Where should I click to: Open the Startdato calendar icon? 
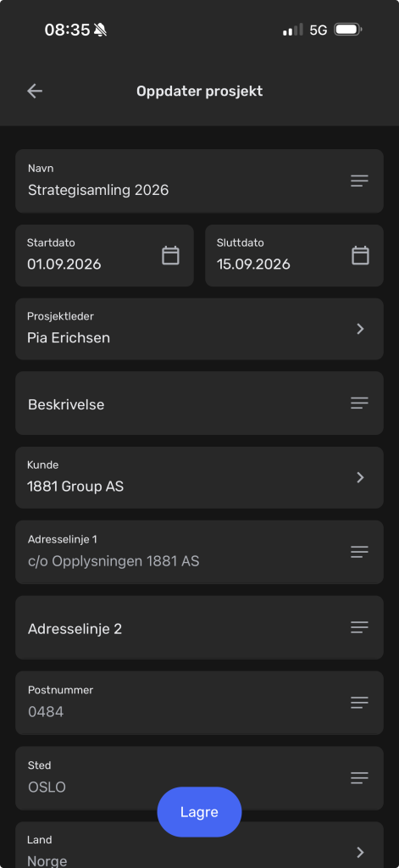pyautogui.click(x=170, y=255)
